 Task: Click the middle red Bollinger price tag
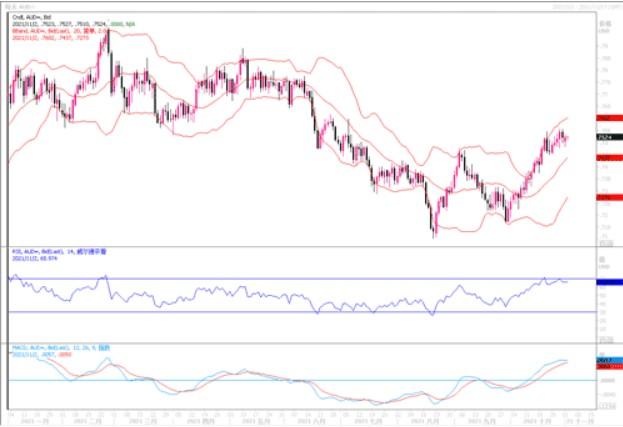[x=604, y=157]
